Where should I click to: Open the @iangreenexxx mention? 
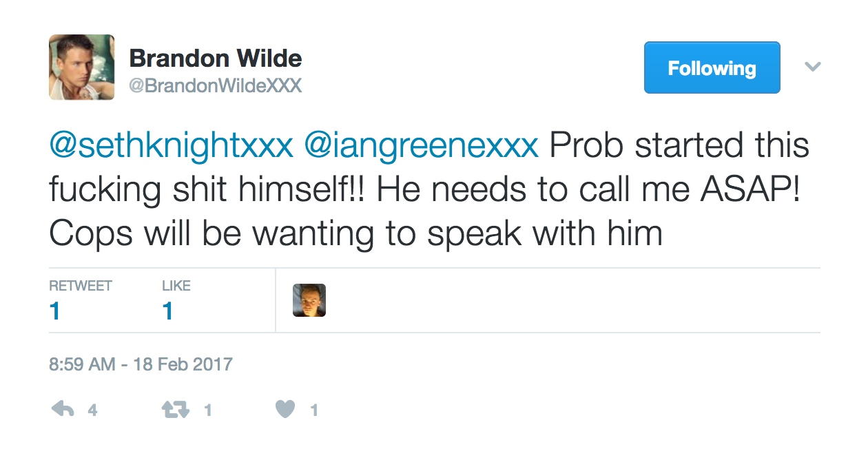421,146
